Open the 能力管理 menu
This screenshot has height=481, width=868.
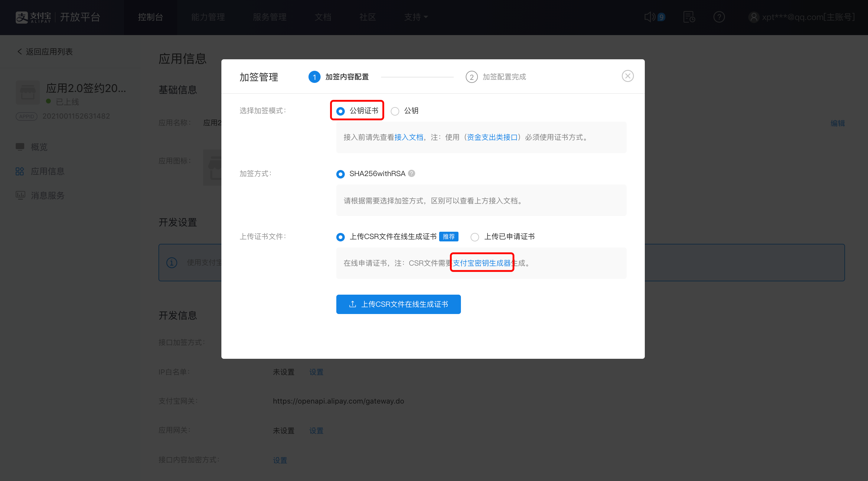[x=208, y=17]
